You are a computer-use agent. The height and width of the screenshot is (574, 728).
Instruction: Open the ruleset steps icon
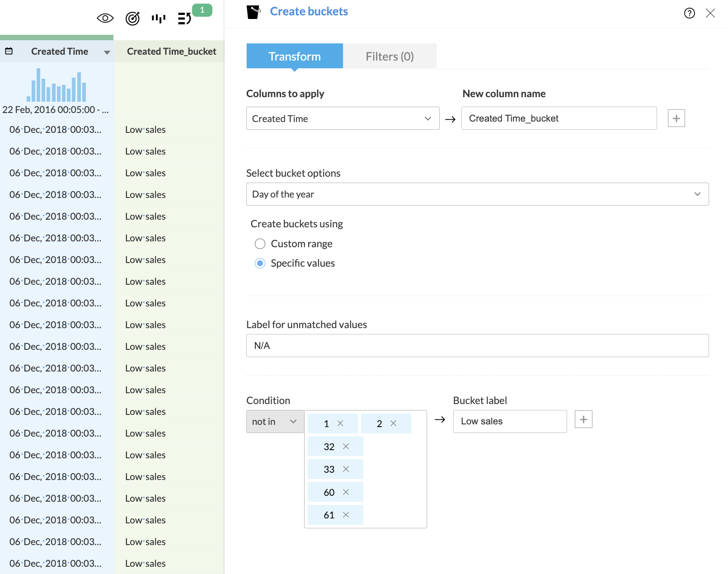click(184, 19)
